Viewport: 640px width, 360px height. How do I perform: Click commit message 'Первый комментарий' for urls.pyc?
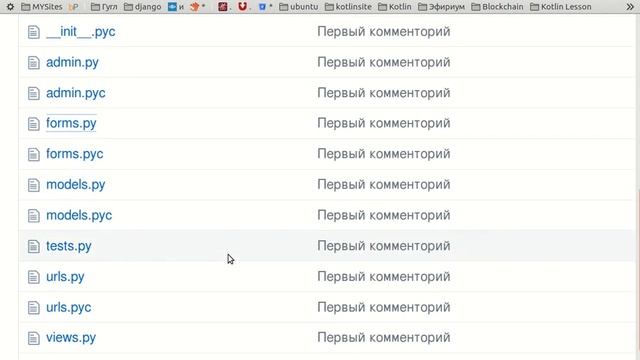tap(384, 307)
